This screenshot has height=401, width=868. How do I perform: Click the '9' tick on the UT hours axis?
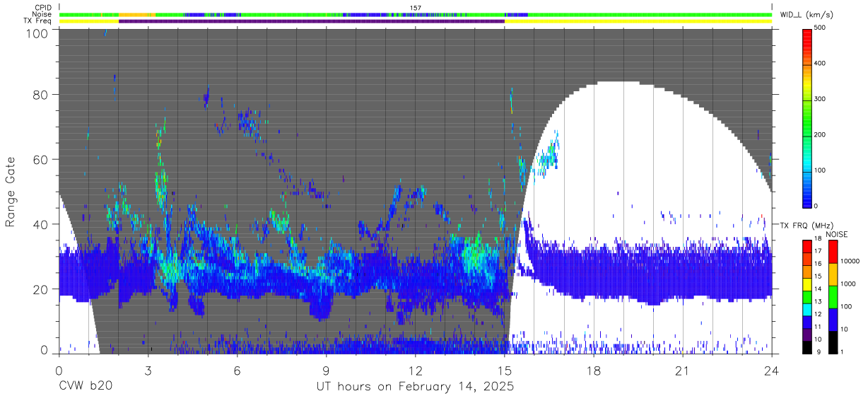pos(326,370)
